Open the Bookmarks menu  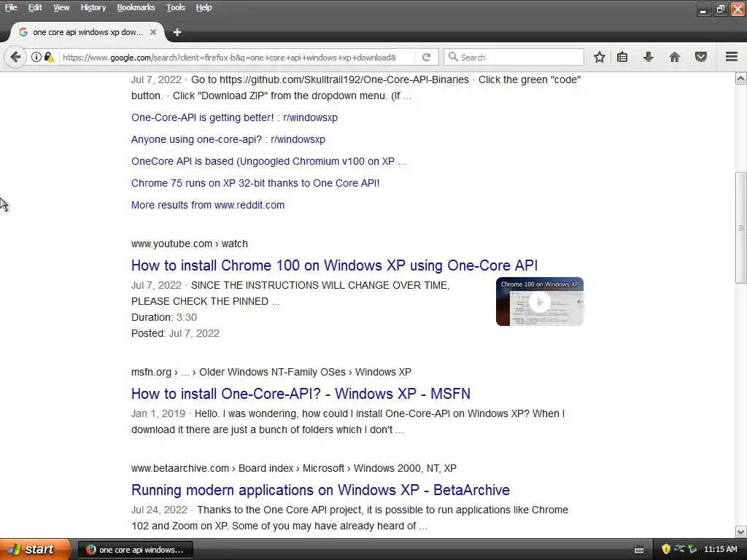(x=136, y=7)
